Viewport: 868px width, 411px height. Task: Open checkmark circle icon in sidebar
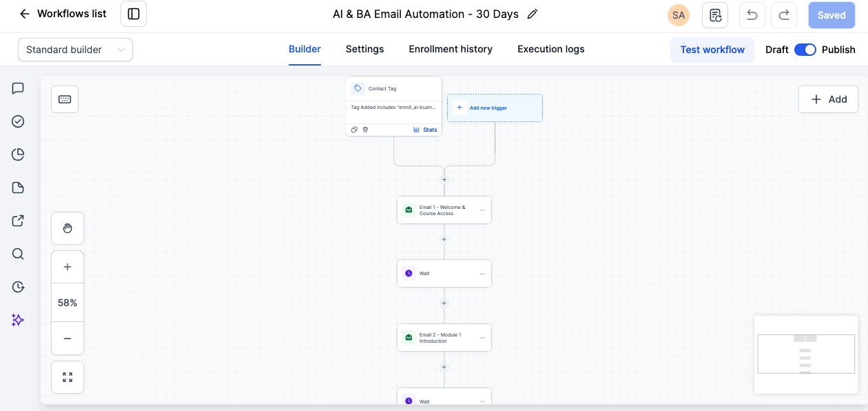coord(18,121)
